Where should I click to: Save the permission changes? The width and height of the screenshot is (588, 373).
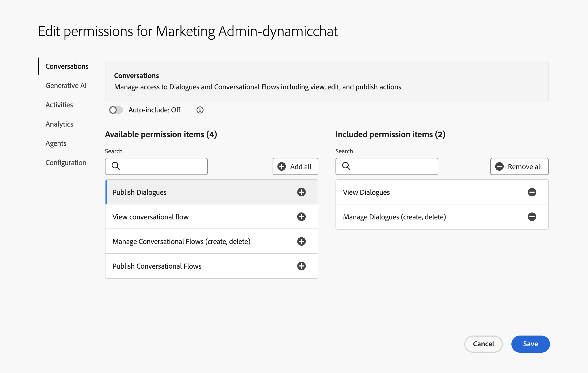pos(530,344)
